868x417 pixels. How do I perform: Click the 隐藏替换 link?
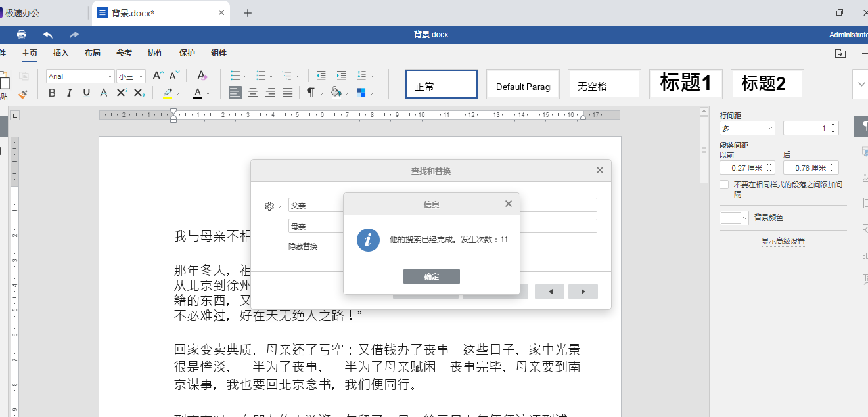point(303,246)
